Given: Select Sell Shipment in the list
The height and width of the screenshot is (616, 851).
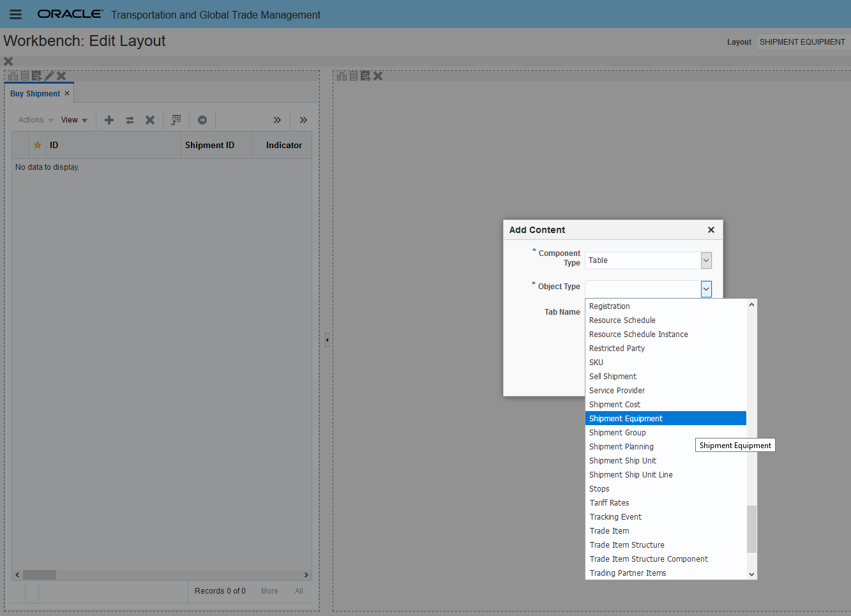Looking at the screenshot, I should click(x=666, y=377).
